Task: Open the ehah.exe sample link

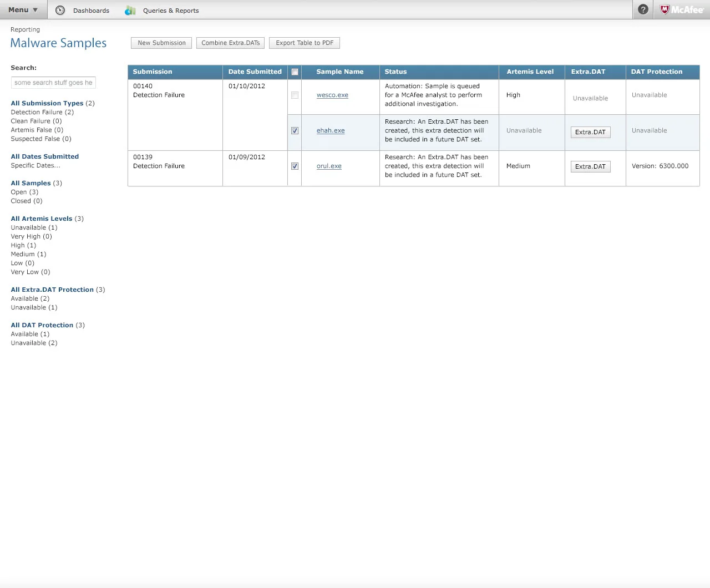Action: pyautogui.click(x=331, y=130)
